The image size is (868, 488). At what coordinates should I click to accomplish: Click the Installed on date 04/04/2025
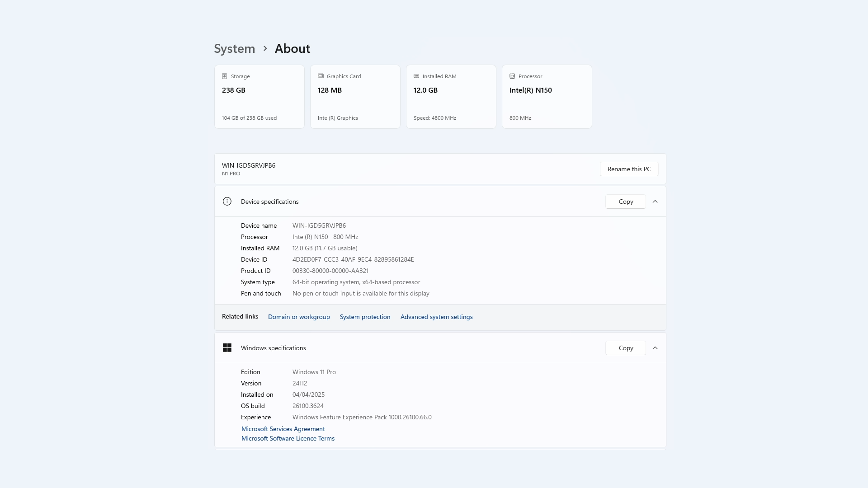coord(308,394)
